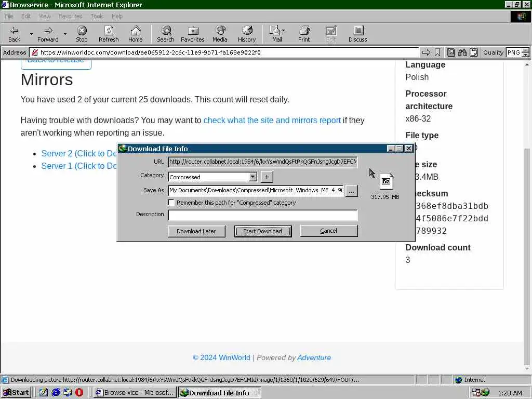Click the Save As path field
Screen dimensions: 532x399
pyautogui.click(x=256, y=190)
